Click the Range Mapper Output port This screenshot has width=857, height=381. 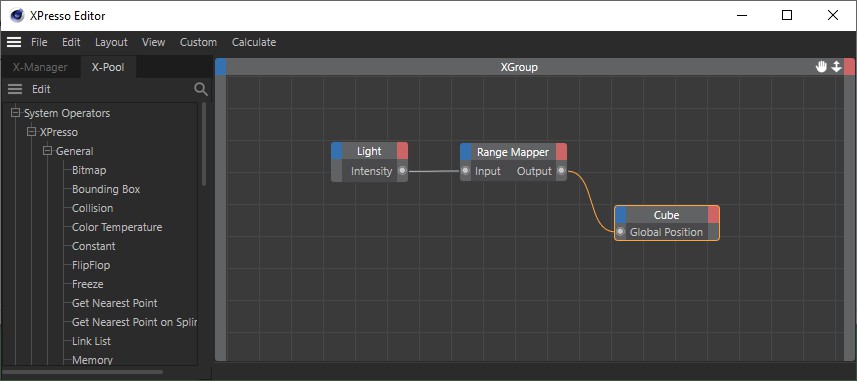561,171
